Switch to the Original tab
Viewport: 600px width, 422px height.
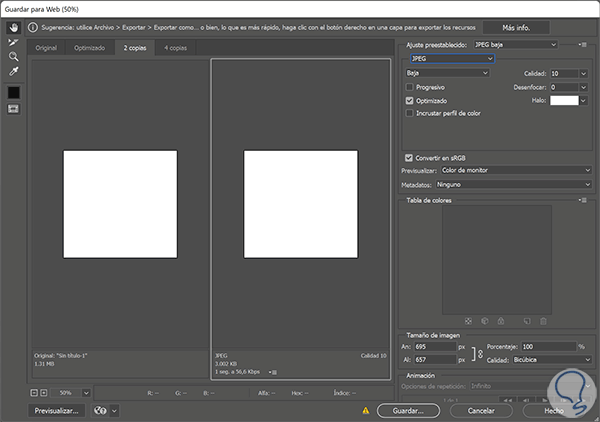[x=46, y=48]
